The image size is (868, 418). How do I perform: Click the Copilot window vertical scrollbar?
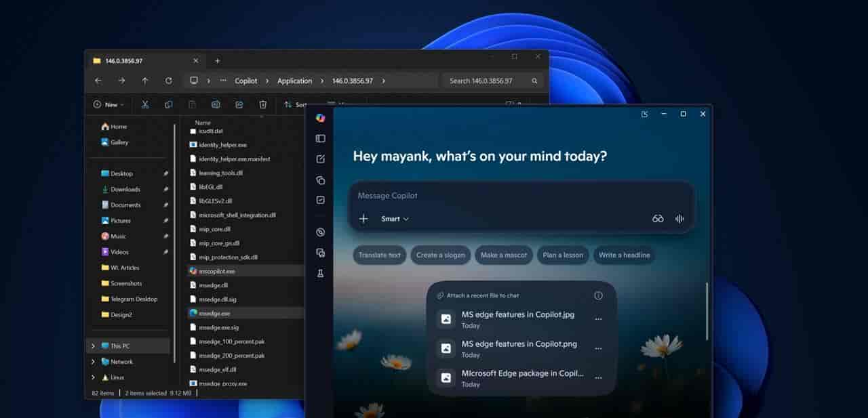pos(707,312)
